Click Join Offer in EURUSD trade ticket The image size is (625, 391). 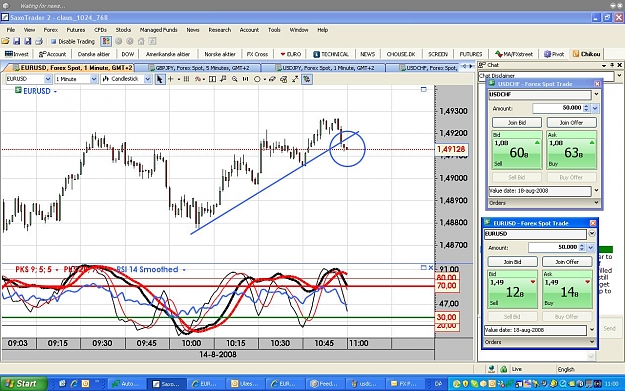[x=567, y=262]
